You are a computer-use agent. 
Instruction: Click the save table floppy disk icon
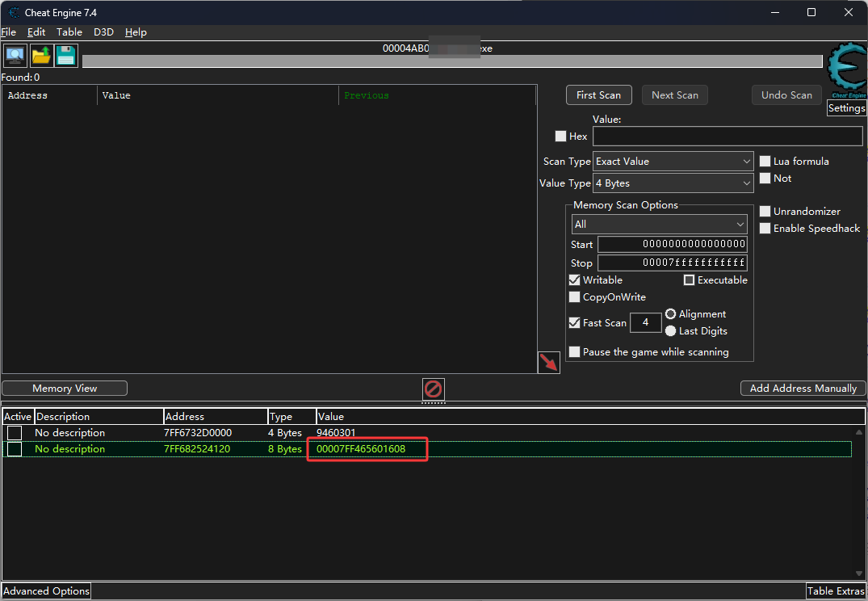click(x=66, y=56)
